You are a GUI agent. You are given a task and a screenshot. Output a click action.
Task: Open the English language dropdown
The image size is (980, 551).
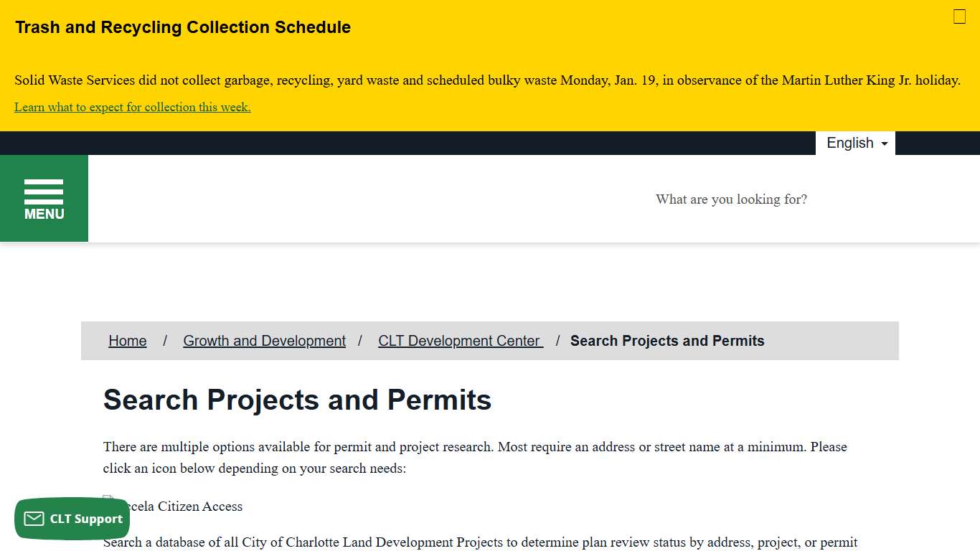coord(855,143)
